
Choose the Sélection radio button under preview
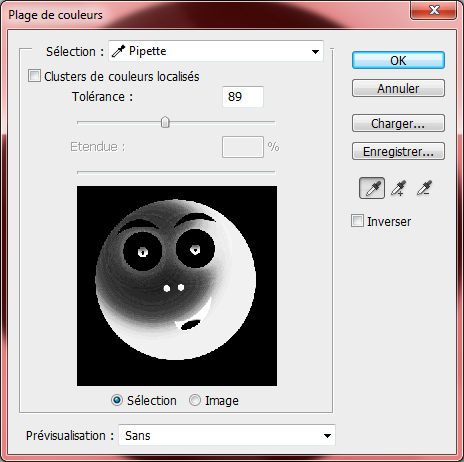tap(117, 400)
